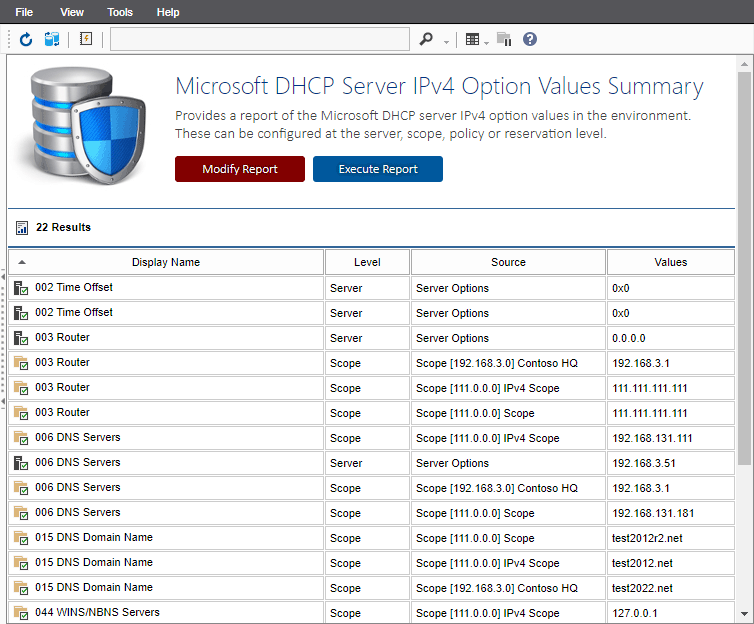Click the pause report toolbar icon
The width and height of the screenshot is (754, 624).
(504, 39)
